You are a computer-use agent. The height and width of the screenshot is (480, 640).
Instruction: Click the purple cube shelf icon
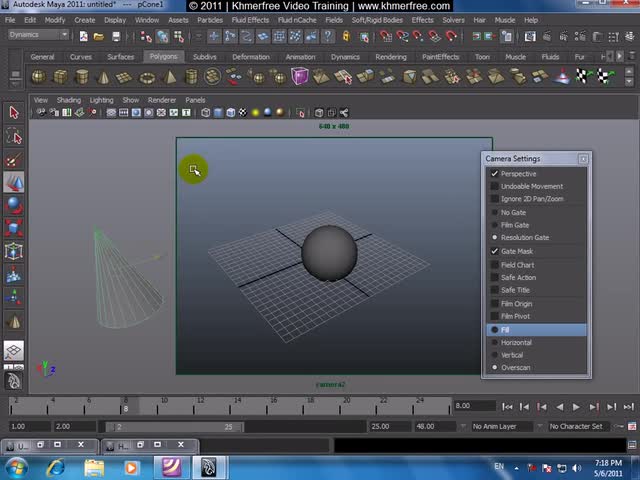[300, 77]
